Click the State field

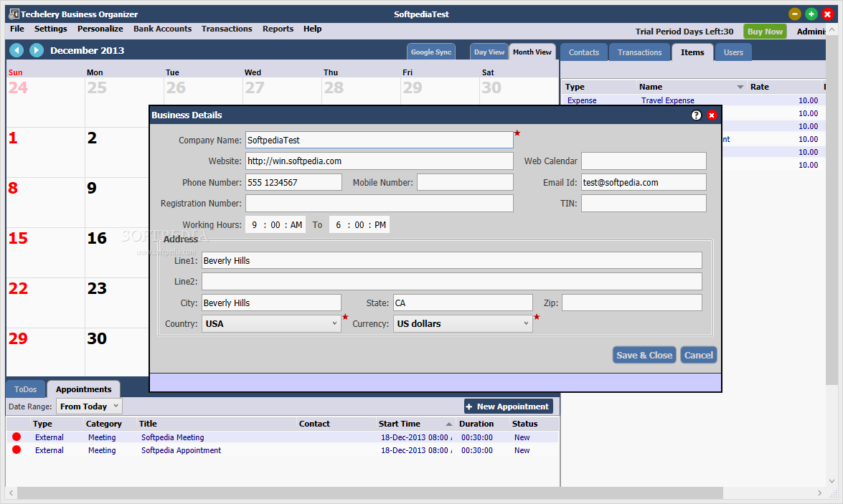pyautogui.click(x=463, y=303)
